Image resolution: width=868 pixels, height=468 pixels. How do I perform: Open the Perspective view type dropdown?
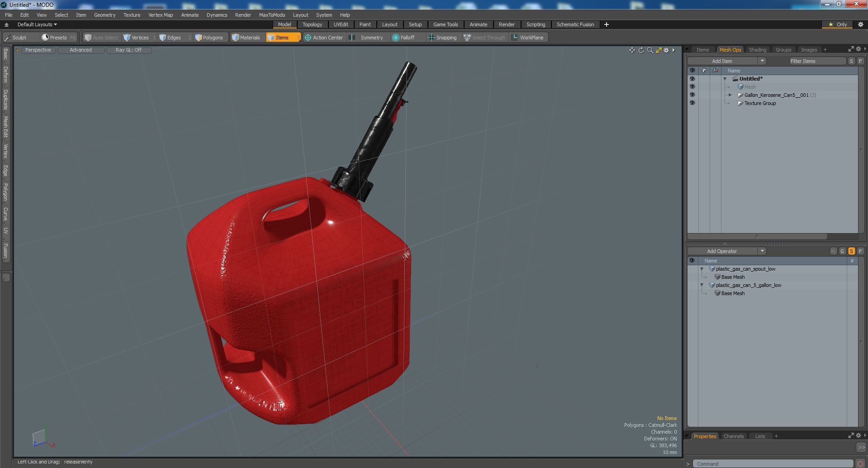(38, 50)
